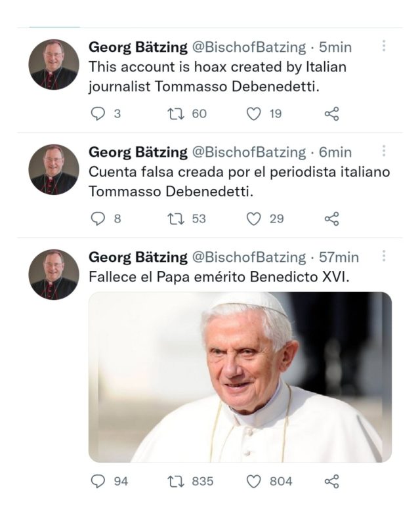Like the Benedicto XVI tweet
The height and width of the screenshot is (525, 420).
[255, 482]
